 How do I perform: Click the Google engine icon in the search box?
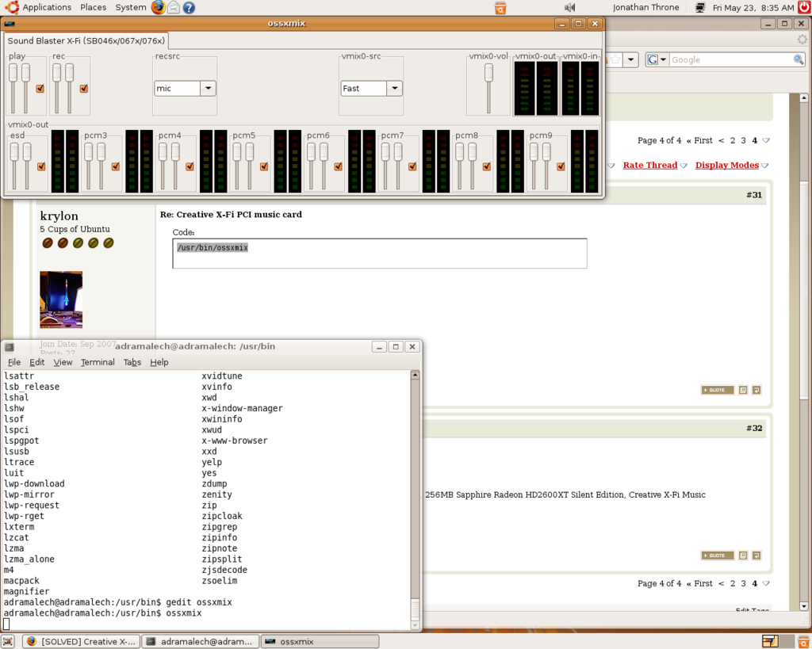653,59
